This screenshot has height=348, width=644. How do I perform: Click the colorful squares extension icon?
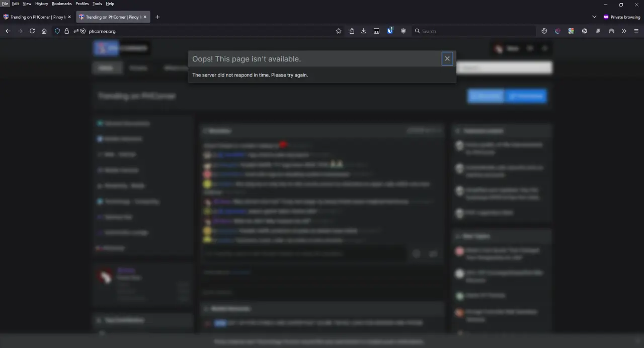click(x=571, y=31)
